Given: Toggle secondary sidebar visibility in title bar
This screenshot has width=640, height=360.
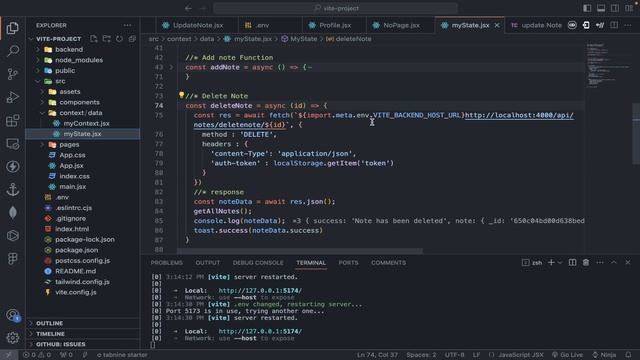Looking at the screenshot, I should click(615, 8).
